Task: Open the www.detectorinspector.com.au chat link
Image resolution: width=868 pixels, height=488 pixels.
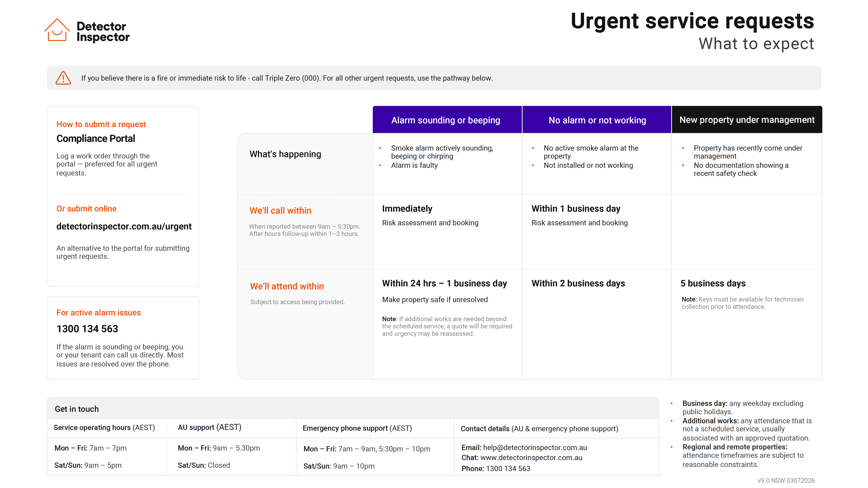Action: pyautogui.click(x=531, y=458)
